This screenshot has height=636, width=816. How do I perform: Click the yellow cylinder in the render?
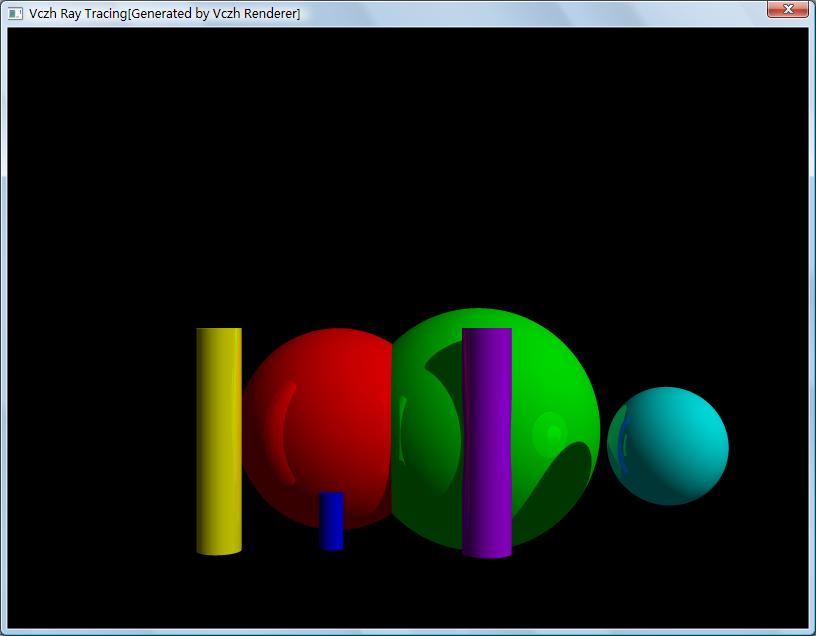219,441
